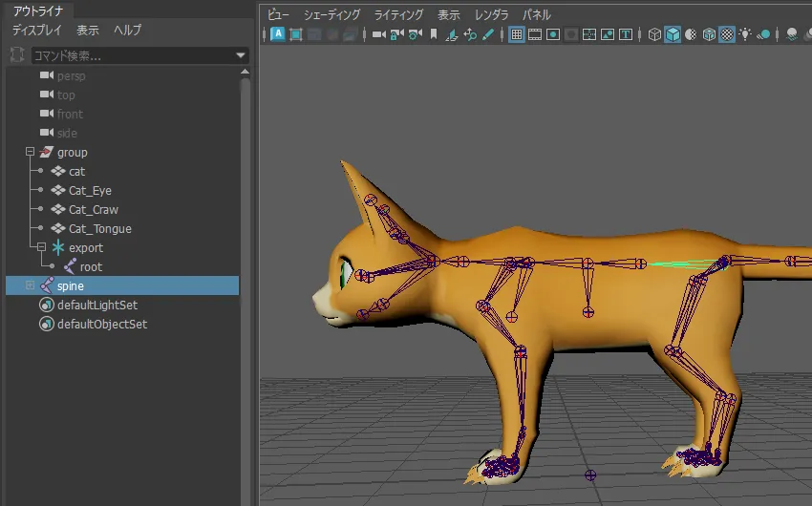Toggle the 2D Pan/Zoom icon
Screen dimensions: 812x506
pyautogui.click(x=470, y=34)
